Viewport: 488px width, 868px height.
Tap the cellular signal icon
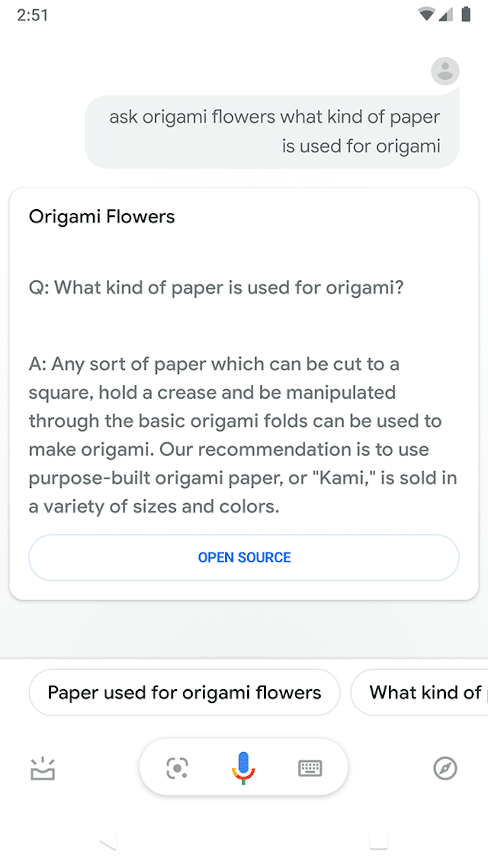(445, 14)
